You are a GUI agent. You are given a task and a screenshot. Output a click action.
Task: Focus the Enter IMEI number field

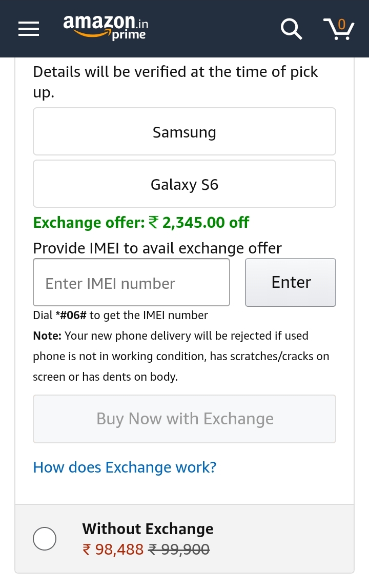(x=131, y=283)
